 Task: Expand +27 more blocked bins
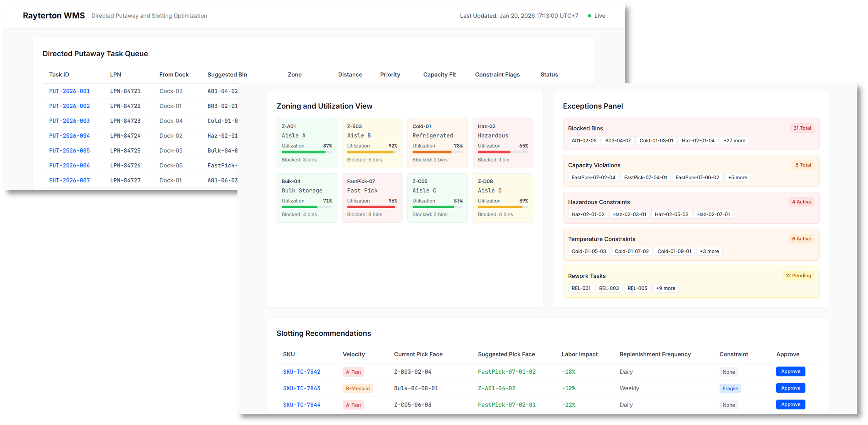tap(734, 140)
